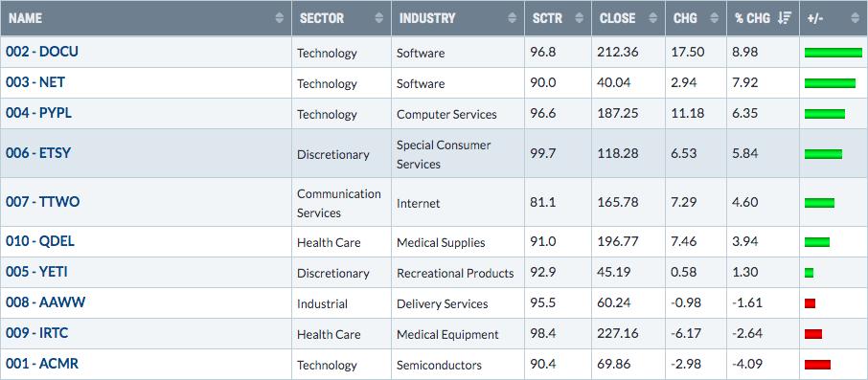Viewport: 868px width, 380px height.
Task: Click the CHG column sort arrows
Action: 714,18
